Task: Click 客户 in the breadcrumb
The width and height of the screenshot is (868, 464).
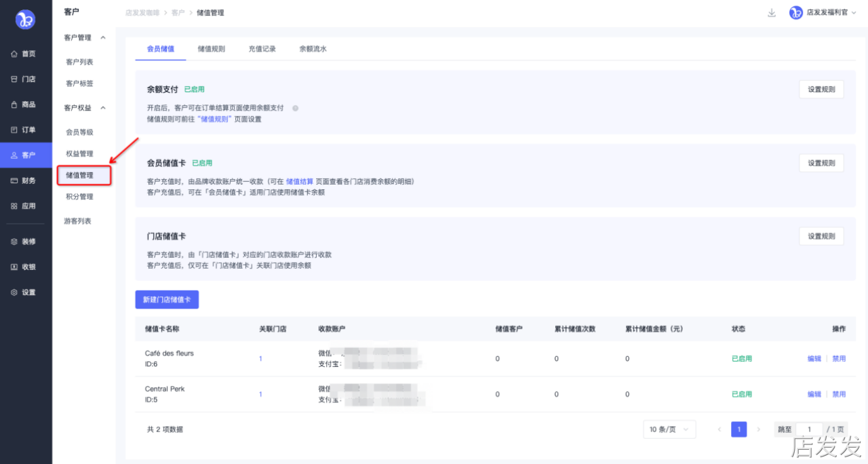Action: (178, 13)
